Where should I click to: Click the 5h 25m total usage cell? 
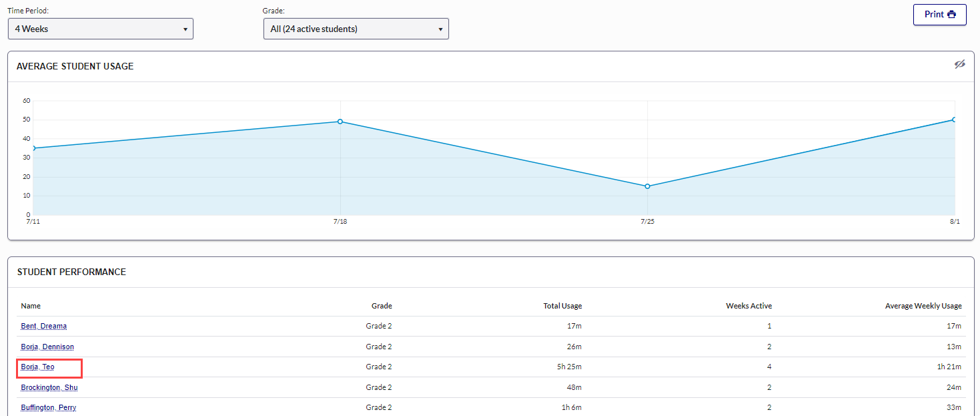(570, 367)
